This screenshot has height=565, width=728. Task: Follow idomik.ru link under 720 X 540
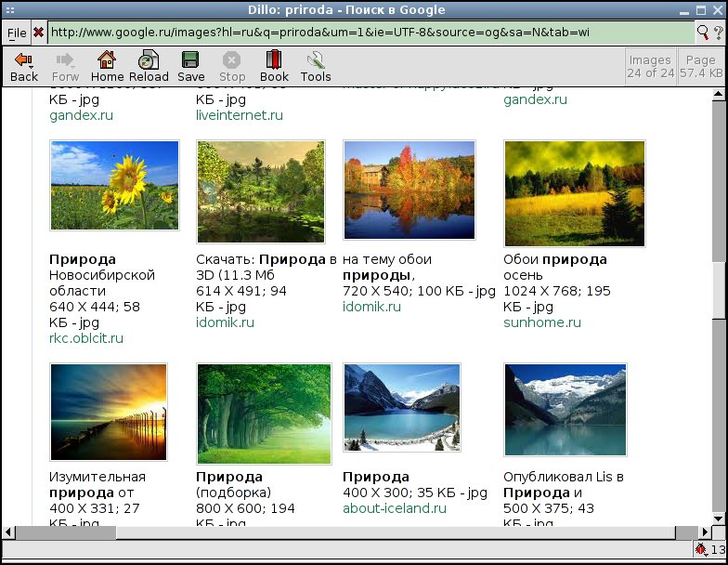point(371,307)
